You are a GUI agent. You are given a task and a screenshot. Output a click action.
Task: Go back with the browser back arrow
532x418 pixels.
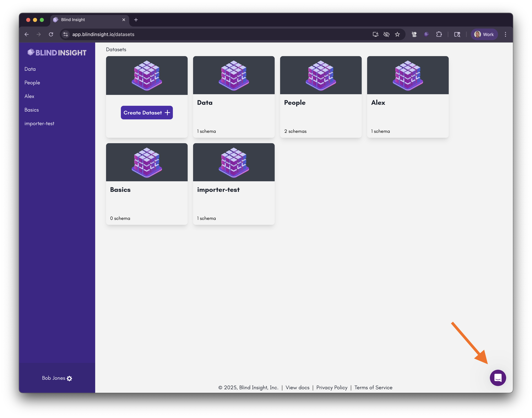(x=27, y=34)
